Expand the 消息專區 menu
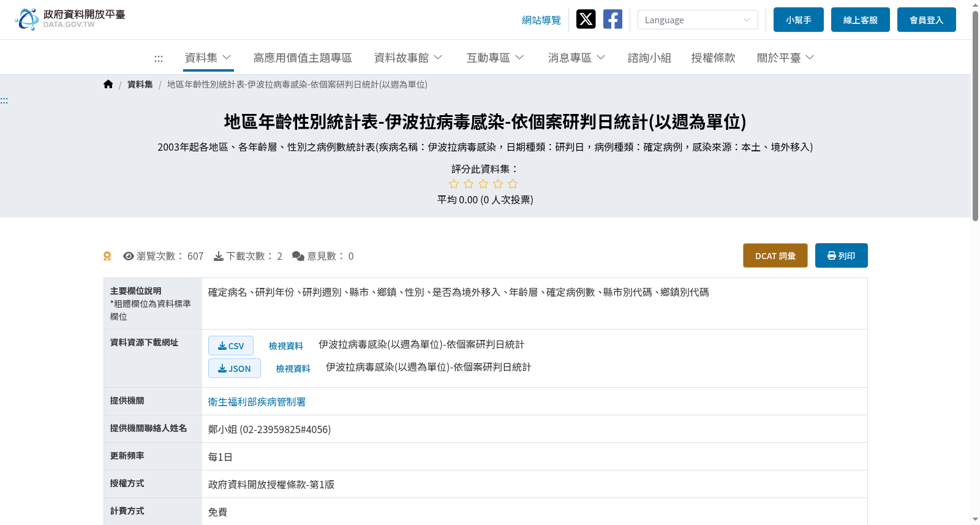This screenshot has height=525, width=980. pyautogui.click(x=576, y=58)
